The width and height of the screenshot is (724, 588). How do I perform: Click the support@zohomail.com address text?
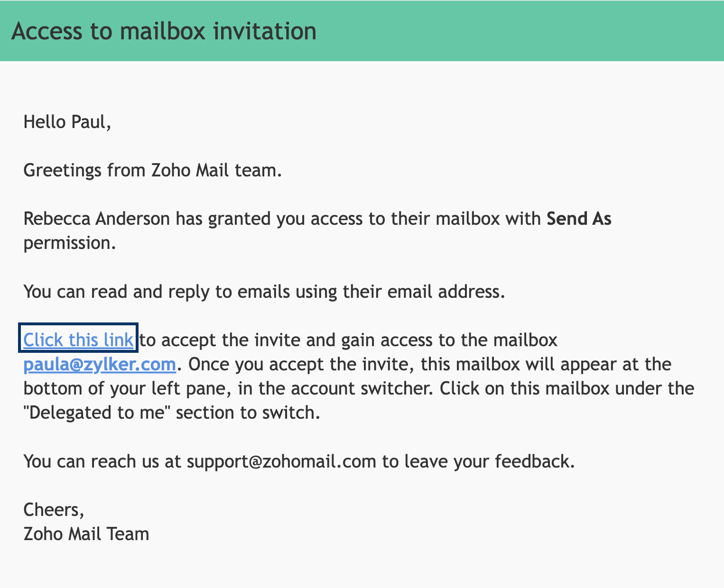pos(281,461)
